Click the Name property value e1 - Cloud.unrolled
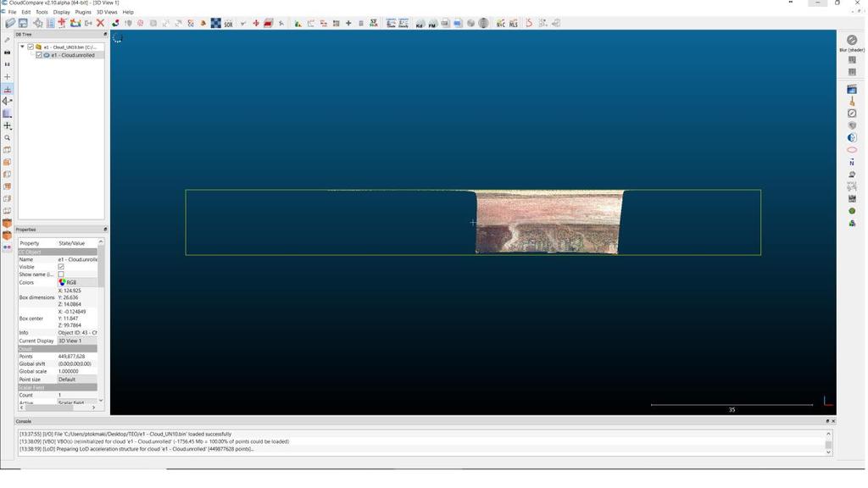This screenshot has height=488, width=868. [77, 259]
